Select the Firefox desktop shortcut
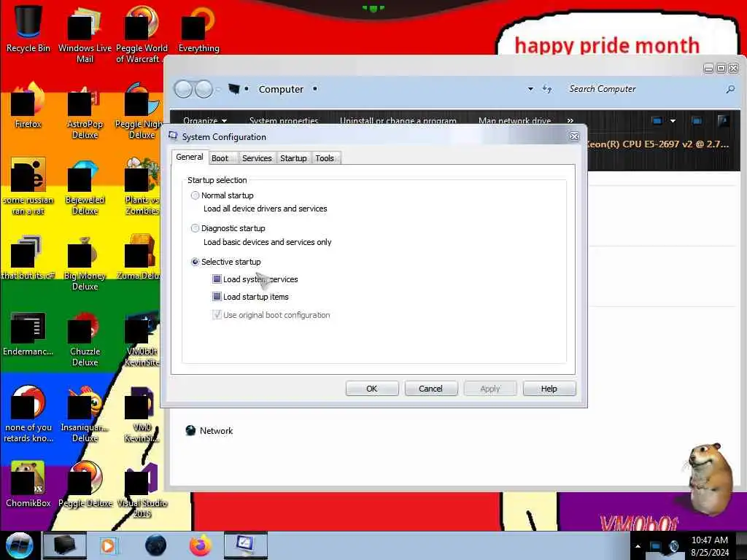 (x=28, y=105)
